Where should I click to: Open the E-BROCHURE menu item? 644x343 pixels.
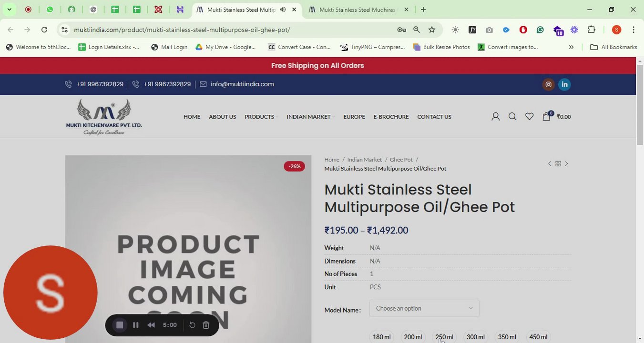click(391, 117)
